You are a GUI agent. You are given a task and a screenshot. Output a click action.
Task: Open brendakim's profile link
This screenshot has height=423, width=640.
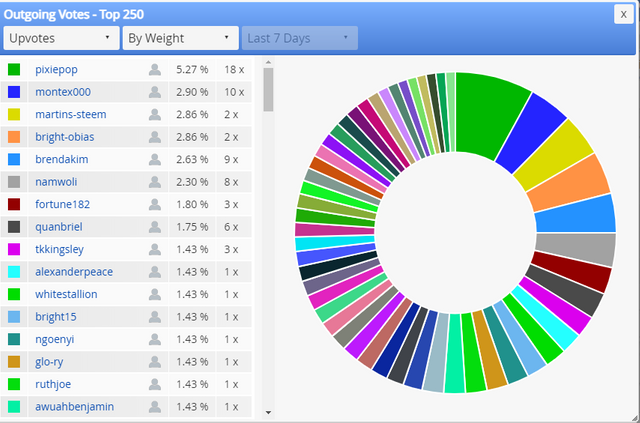coord(62,159)
